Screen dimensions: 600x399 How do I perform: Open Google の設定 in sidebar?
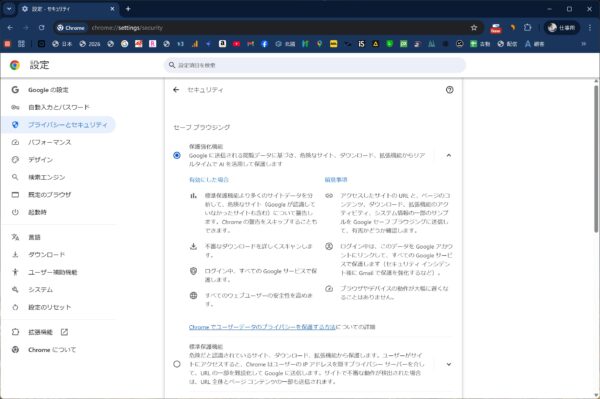coord(48,90)
